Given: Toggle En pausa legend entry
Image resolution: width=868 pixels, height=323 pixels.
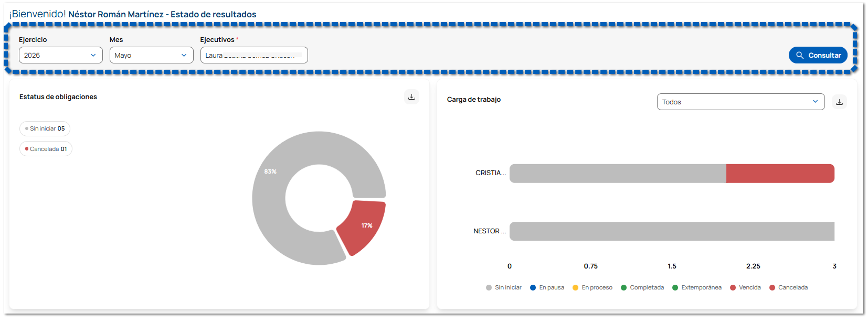Looking at the screenshot, I should (547, 287).
